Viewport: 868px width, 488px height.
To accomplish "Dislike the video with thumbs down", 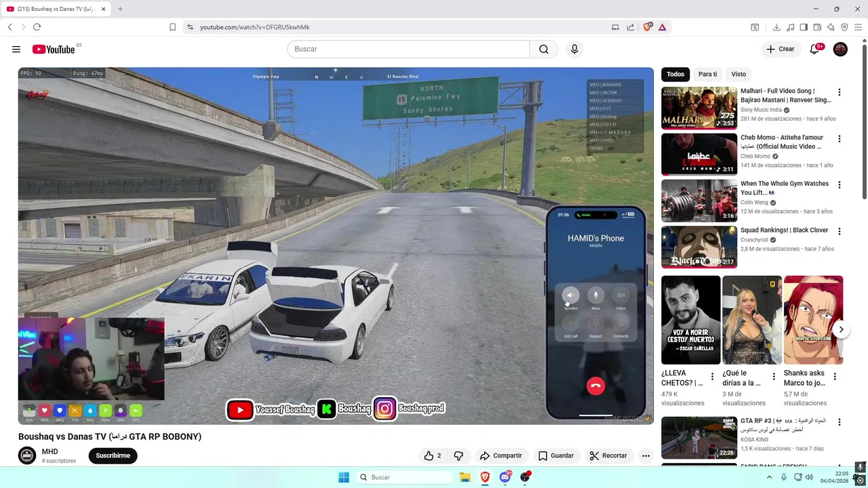I will click(x=458, y=455).
